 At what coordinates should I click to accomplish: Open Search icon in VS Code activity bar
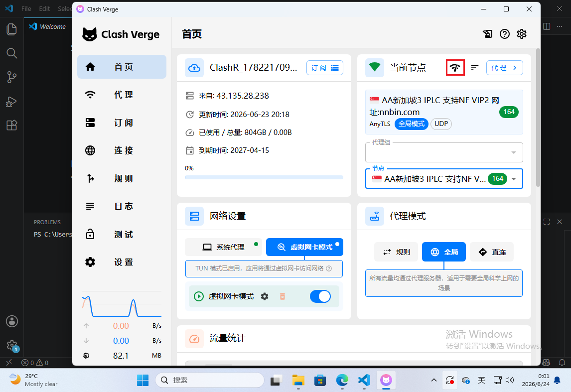click(x=11, y=53)
